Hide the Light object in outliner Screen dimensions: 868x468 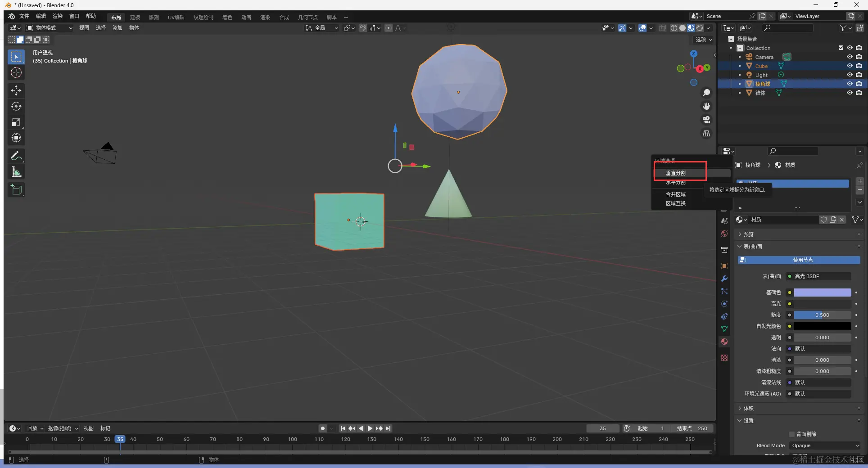tap(850, 75)
